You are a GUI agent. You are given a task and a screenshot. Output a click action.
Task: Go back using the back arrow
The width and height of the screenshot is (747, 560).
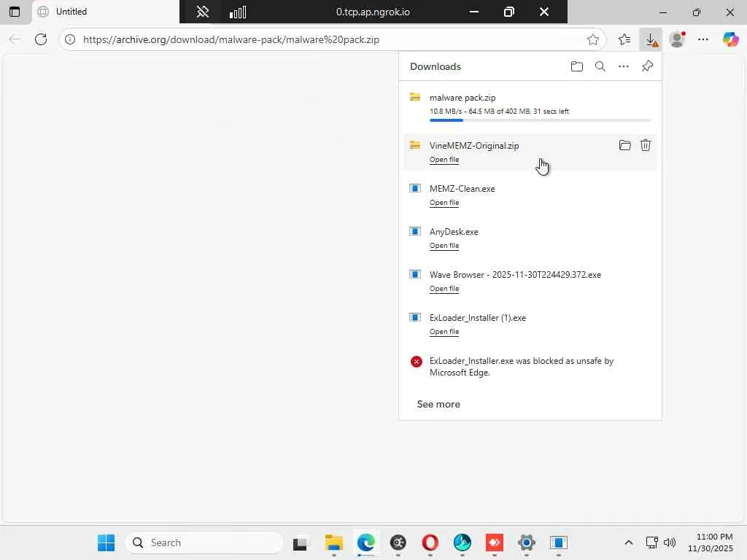[x=15, y=39]
